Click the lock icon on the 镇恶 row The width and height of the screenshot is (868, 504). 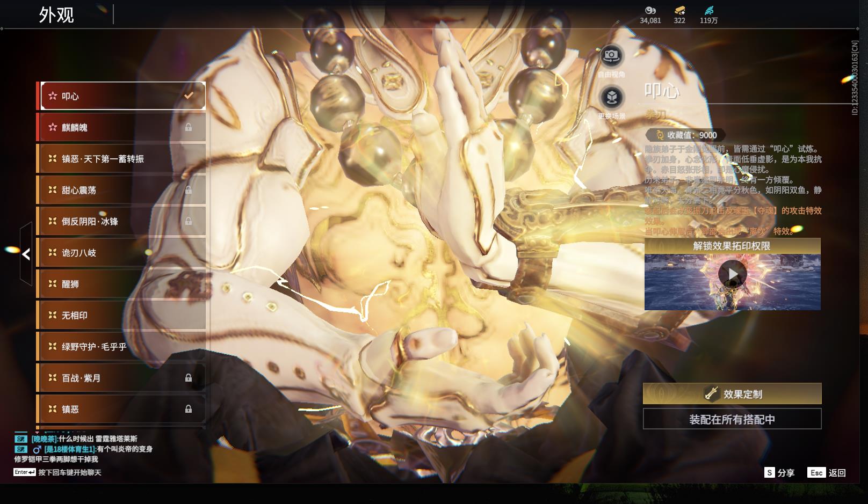click(189, 409)
